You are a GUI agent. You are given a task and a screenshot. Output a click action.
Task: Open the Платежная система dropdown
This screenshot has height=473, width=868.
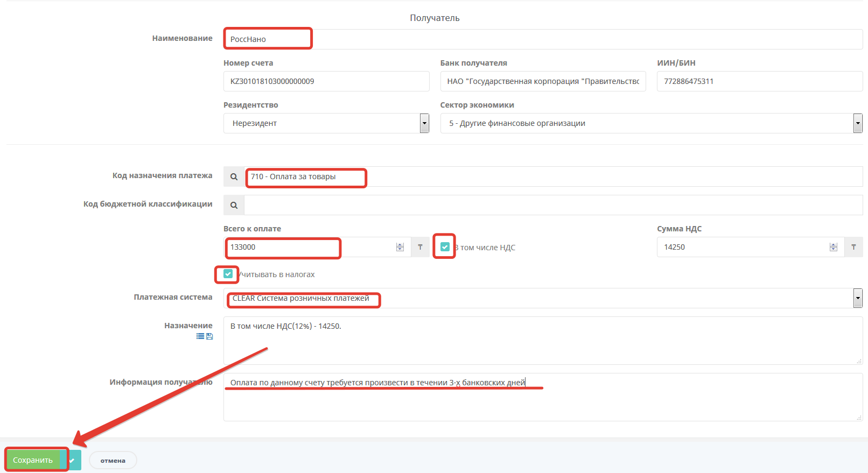pyautogui.click(x=543, y=298)
